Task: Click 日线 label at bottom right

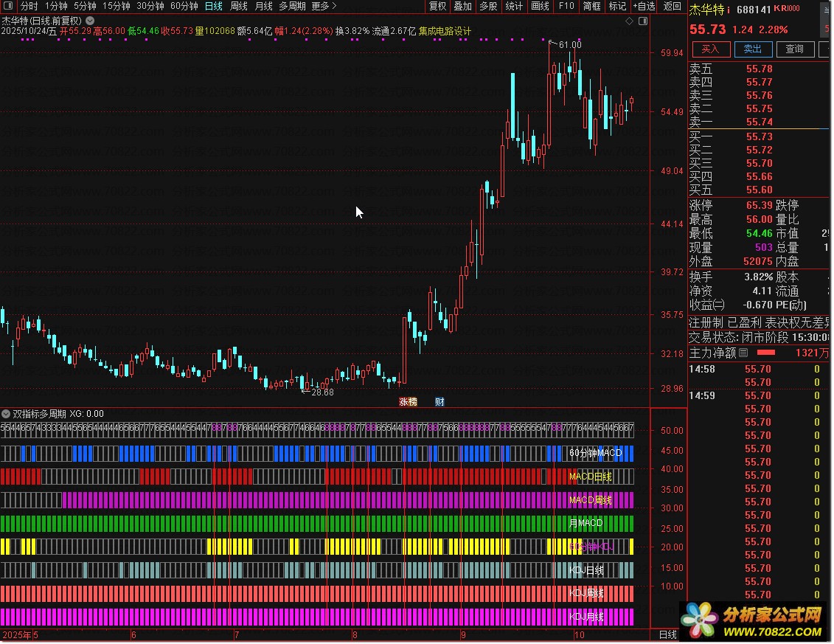Action: pyautogui.click(x=668, y=634)
